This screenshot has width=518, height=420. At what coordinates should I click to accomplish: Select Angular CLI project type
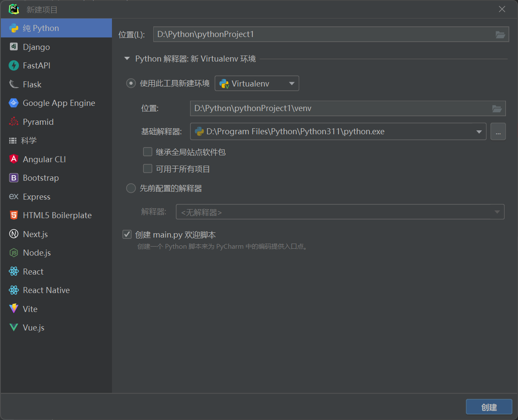[x=56, y=159]
